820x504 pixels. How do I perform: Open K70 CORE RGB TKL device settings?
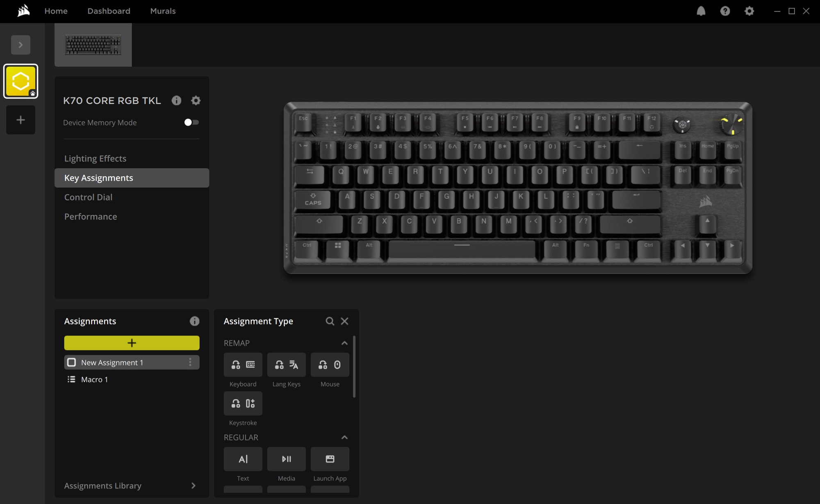tap(196, 100)
